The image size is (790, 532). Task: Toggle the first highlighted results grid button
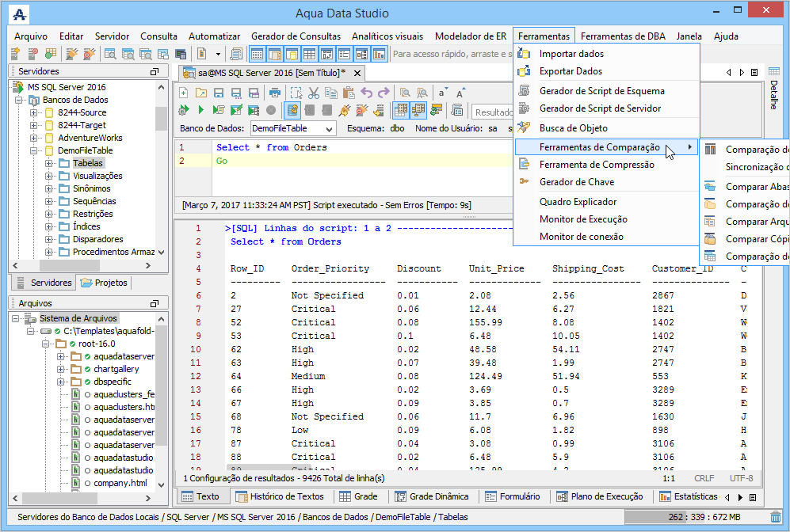[400, 110]
